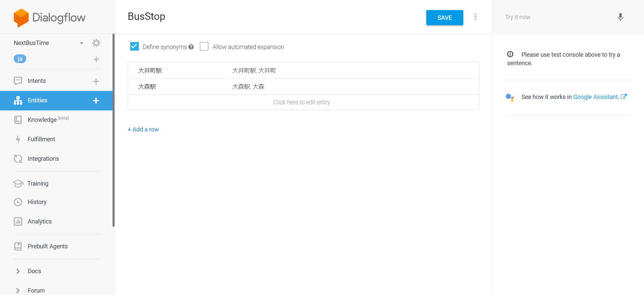Click the History clock icon

[x=18, y=202]
